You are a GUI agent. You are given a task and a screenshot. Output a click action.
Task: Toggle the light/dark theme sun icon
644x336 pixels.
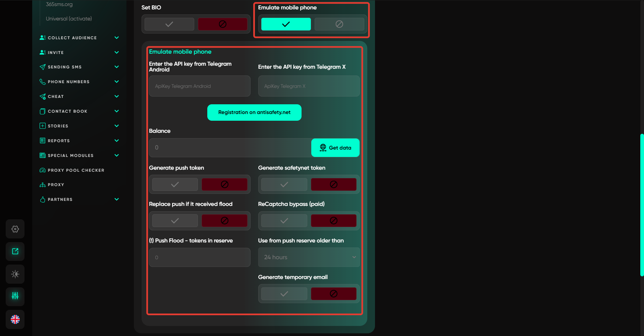coord(15,274)
